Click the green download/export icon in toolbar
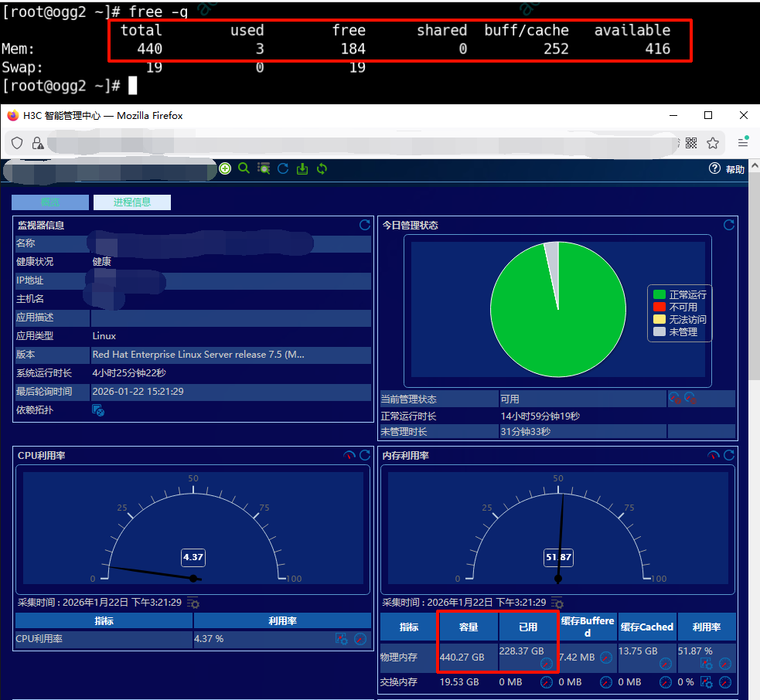 point(302,168)
